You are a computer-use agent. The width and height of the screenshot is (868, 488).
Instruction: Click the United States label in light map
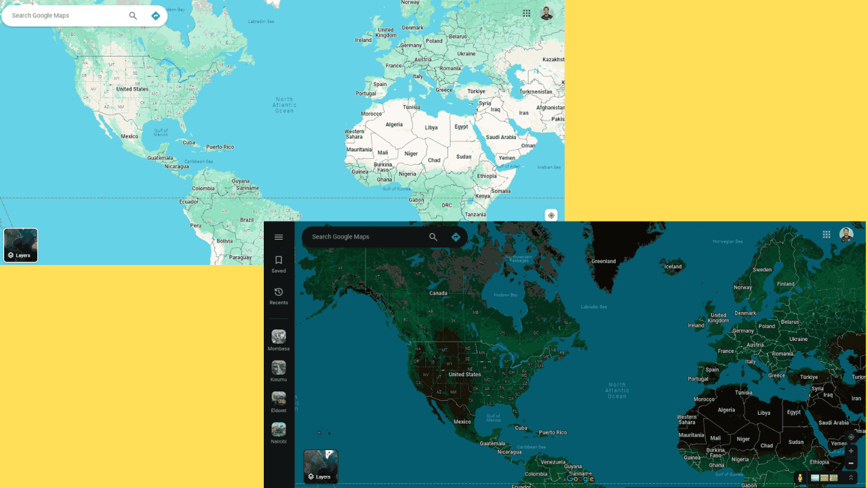[132, 89]
